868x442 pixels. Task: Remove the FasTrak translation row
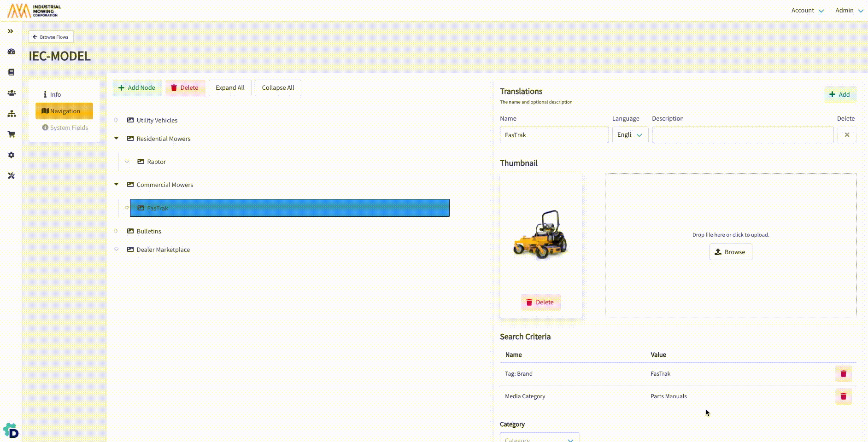[x=846, y=135]
